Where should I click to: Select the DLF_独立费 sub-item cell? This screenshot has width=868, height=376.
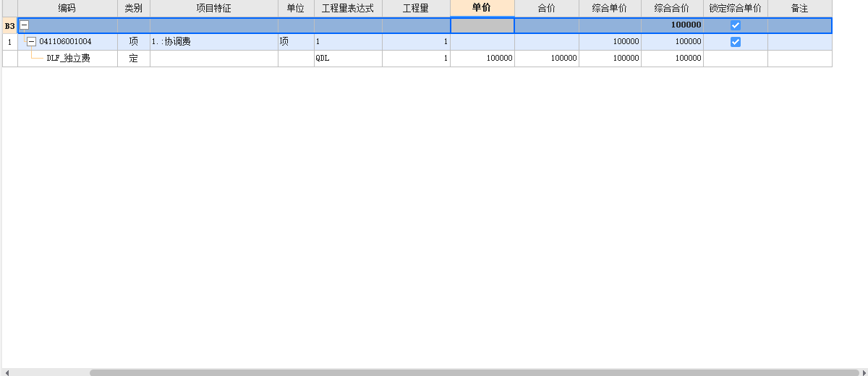pos(67,59)
